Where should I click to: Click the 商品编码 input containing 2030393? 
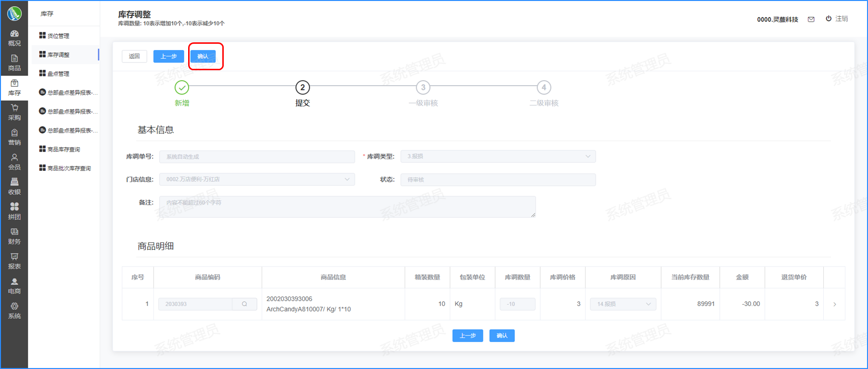click(196, 304)
